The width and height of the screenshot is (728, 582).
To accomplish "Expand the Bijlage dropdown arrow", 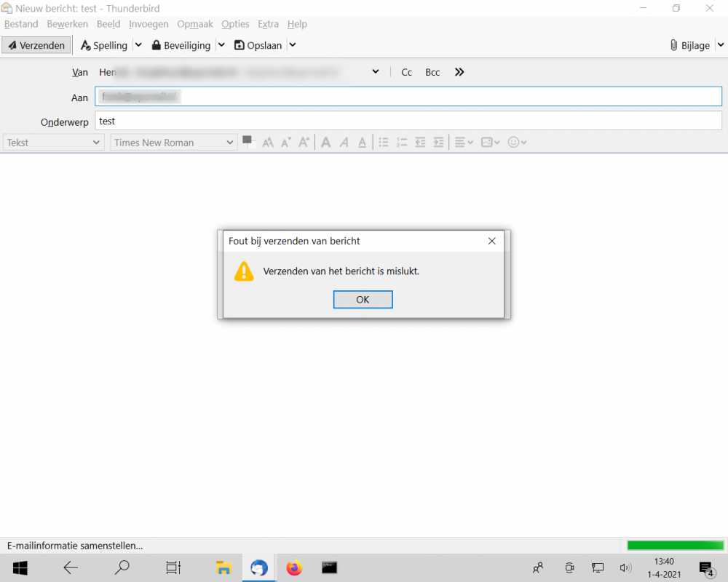I will 721,45.
